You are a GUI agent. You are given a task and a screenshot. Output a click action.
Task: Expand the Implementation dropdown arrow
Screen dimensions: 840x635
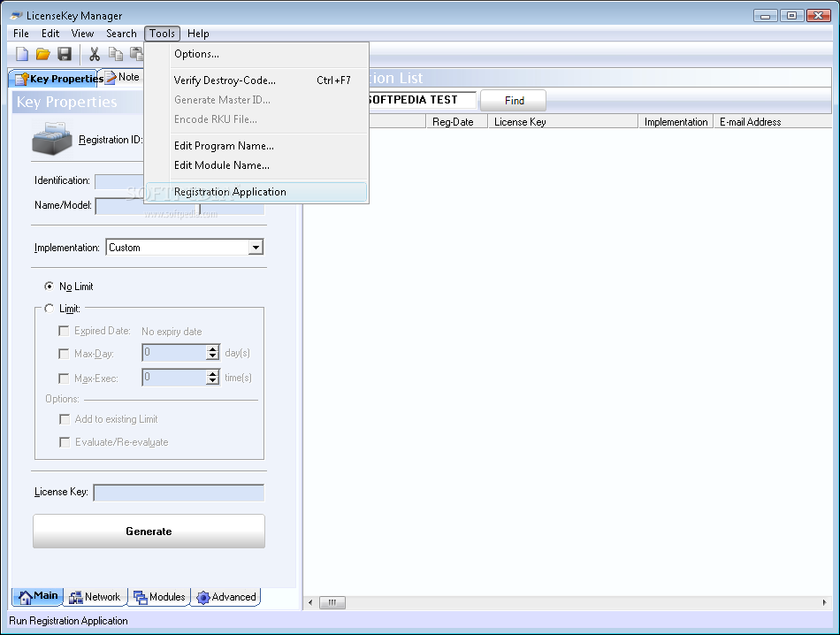tap(256, 247)
